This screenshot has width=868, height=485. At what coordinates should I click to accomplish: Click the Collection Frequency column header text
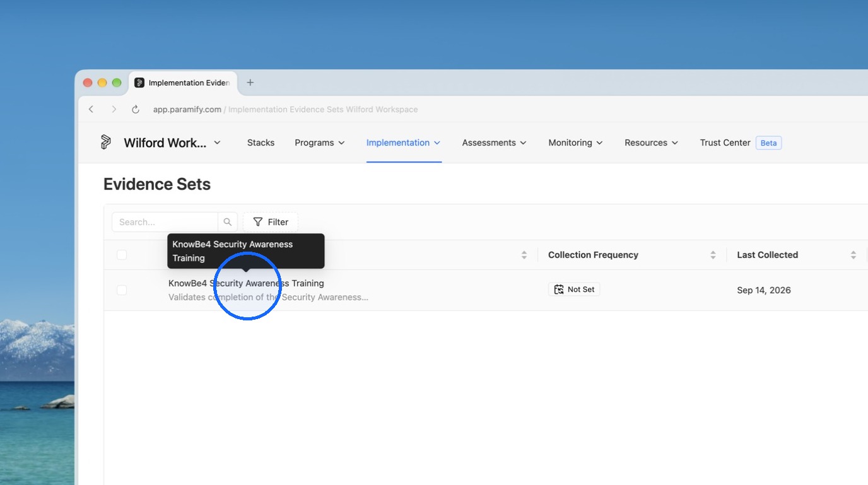[593, 255]
